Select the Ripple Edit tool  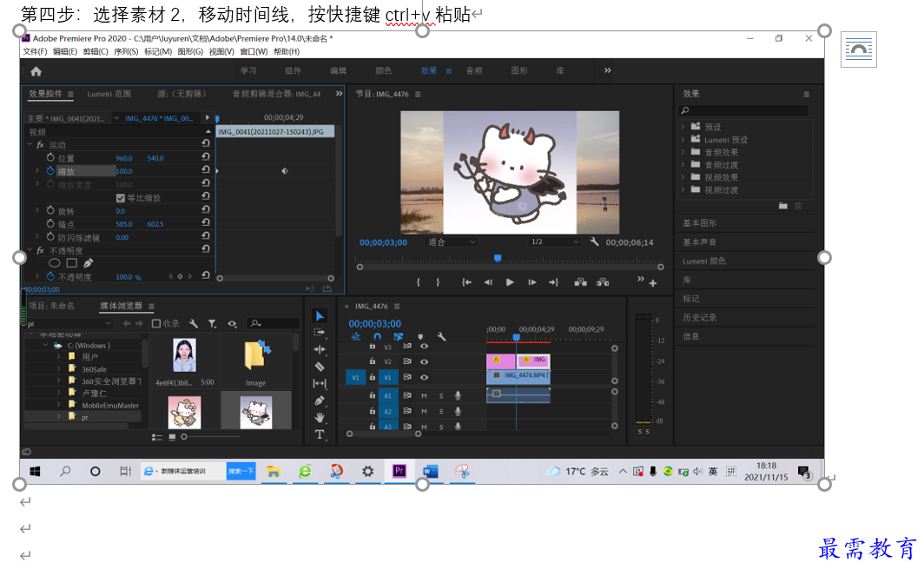point(320,349)
